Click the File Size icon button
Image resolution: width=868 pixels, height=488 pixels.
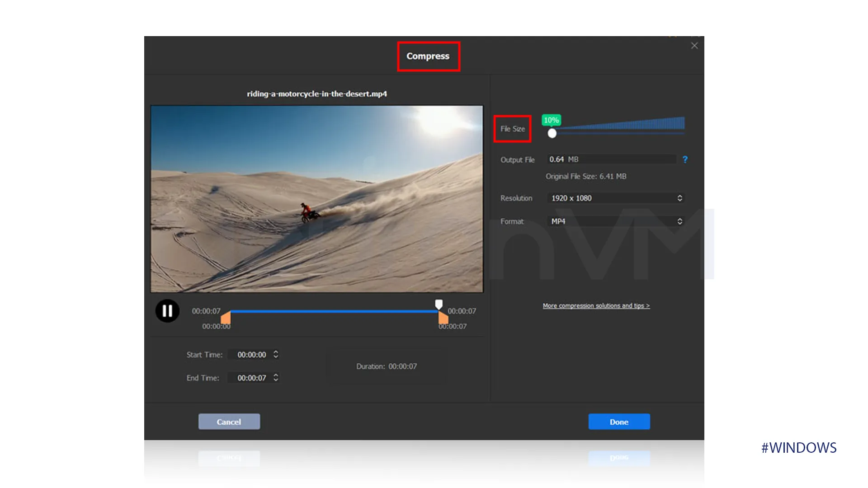click(x=513, y=128)
